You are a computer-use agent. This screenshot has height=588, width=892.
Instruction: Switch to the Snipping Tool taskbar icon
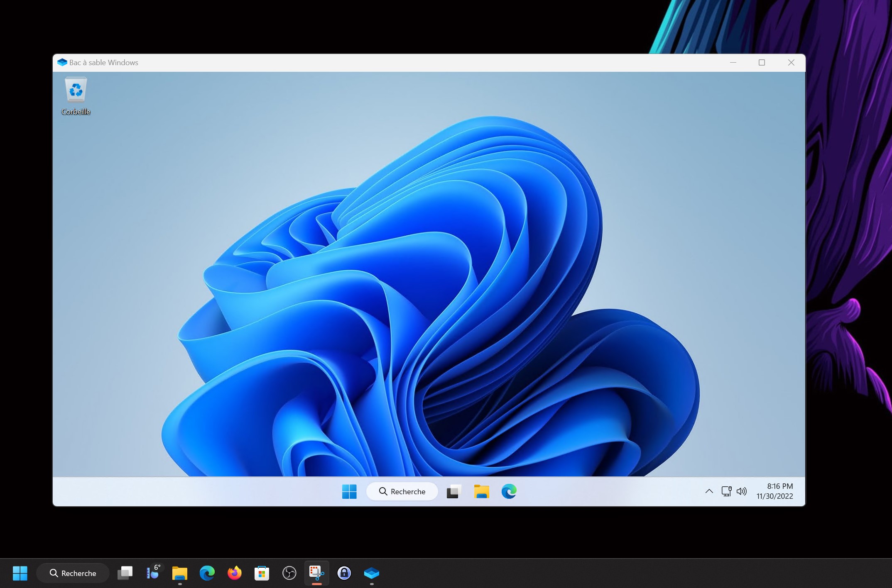316,573
